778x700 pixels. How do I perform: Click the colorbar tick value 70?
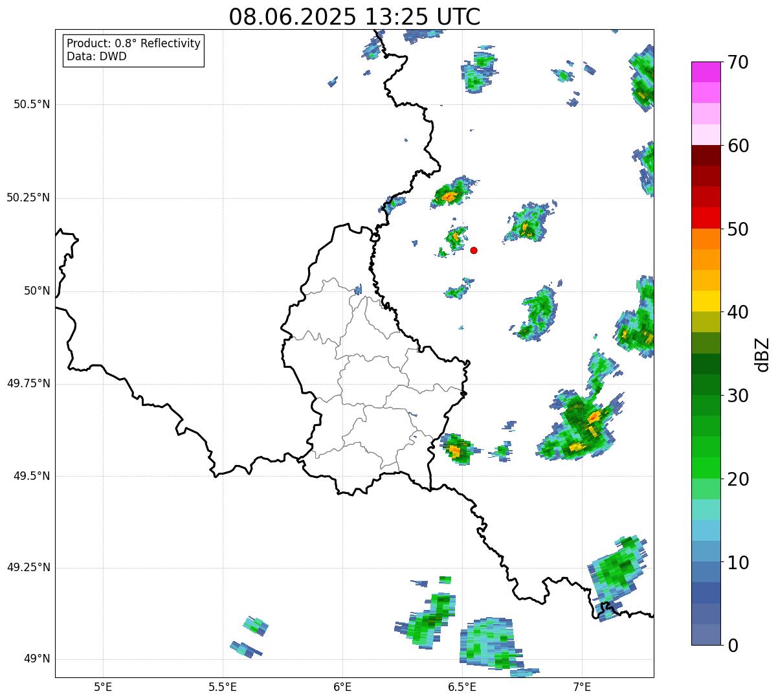click(738, 62)
